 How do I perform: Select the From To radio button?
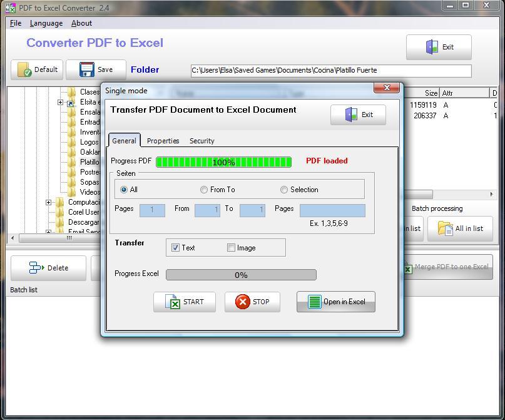203,190
